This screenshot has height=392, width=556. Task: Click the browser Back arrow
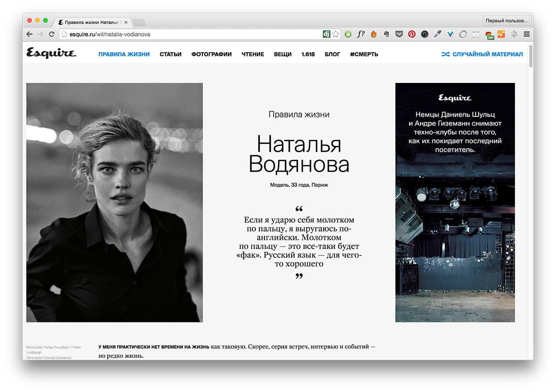[30, 34]
